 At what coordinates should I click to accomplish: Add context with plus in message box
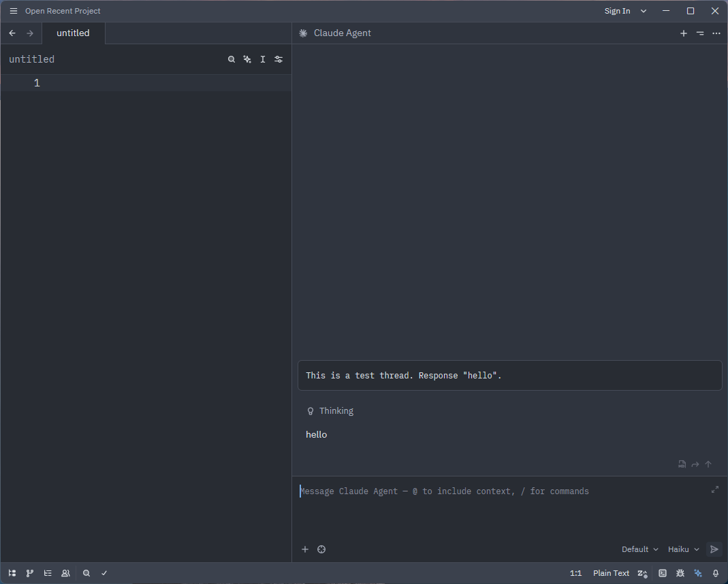tap(305, 549)
